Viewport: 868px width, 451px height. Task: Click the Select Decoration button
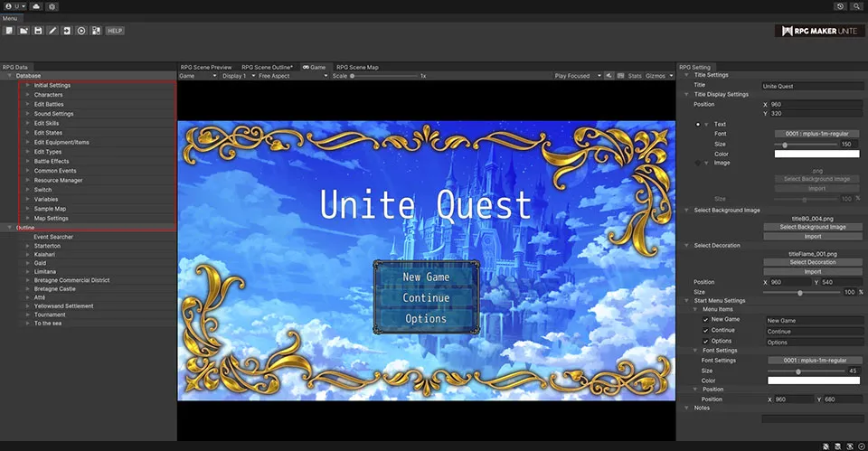click(x=812, y=262)
